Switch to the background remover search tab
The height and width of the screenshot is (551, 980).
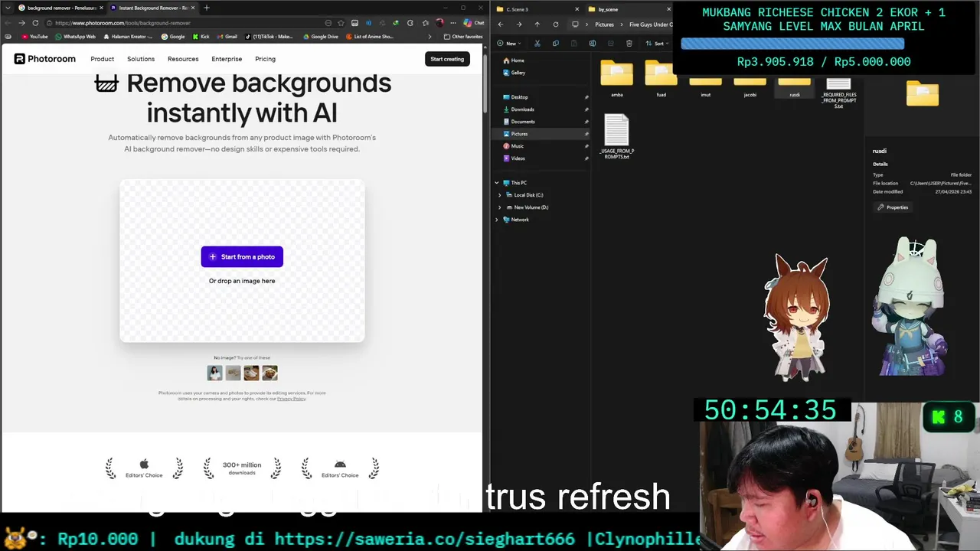(x=59, y=8)
